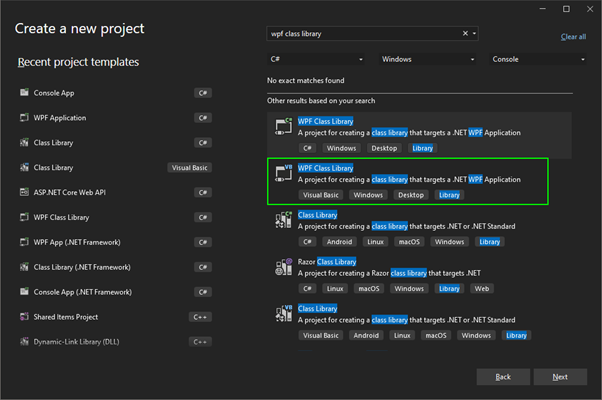Click inside the template search field
This screenshot has width=602, height=400.
click(x=360, y=33)
